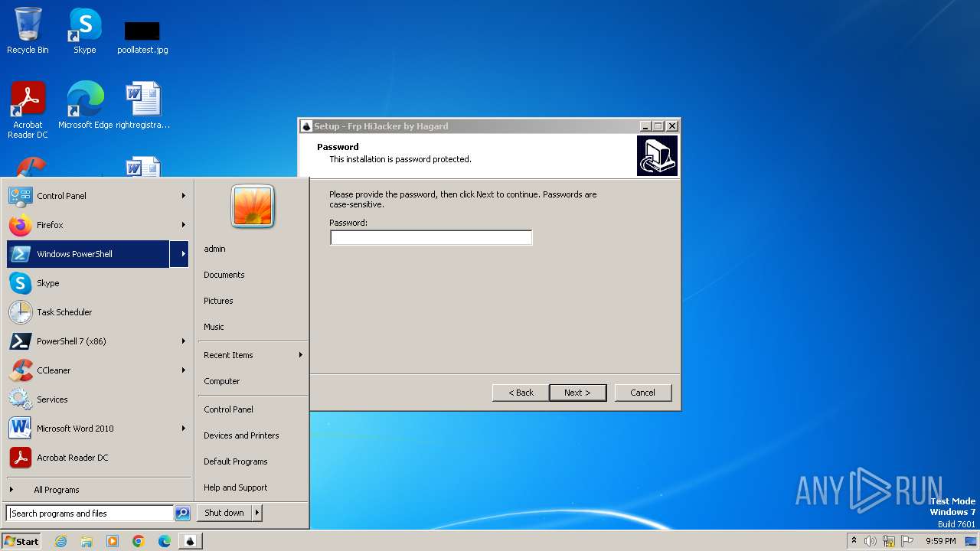Select the Skype desktop shortcut
This screenshot has width=980, height=551.
coord(85,31)
